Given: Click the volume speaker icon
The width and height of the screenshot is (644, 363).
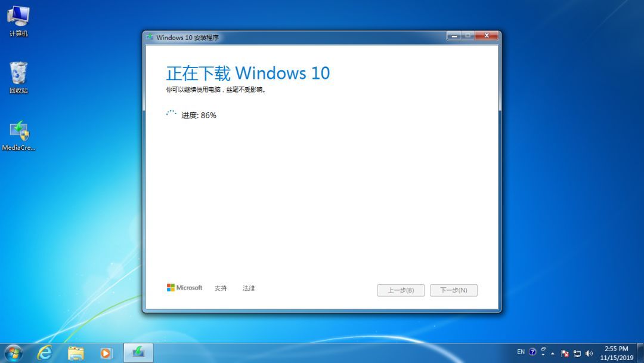Looking at the screenshot, I should (x=588, y=353).
